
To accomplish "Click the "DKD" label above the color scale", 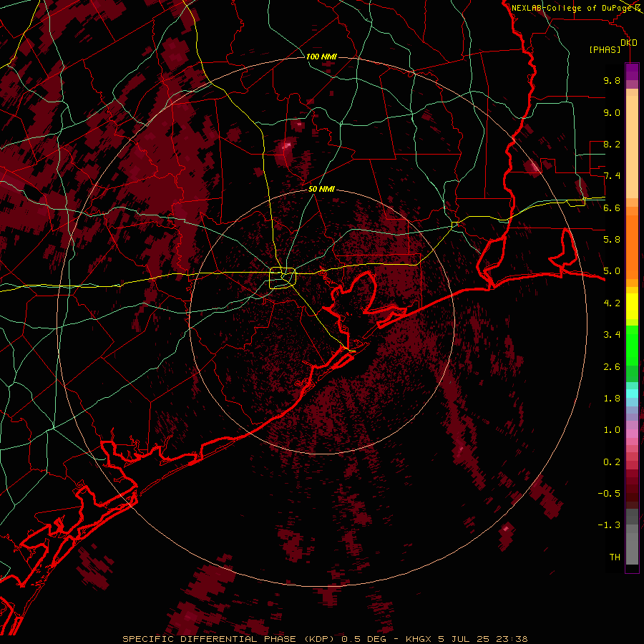I will click(629, 43).
